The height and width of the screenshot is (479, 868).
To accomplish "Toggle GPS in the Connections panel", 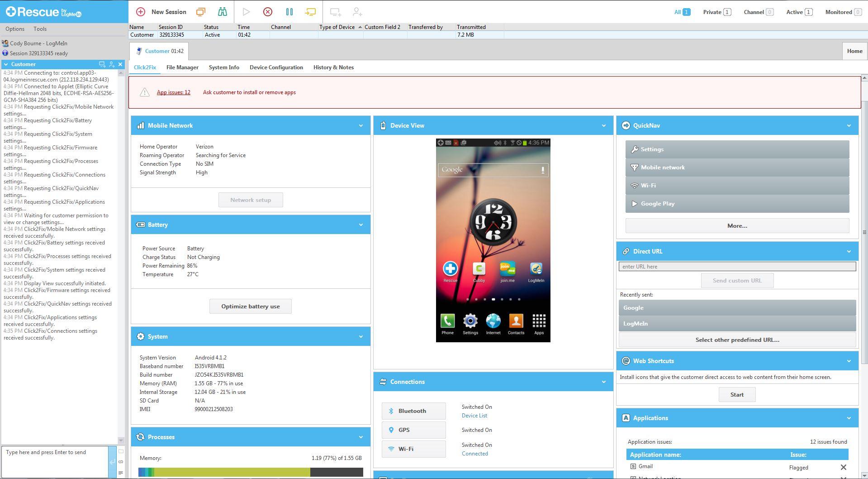I will point(413,430).
